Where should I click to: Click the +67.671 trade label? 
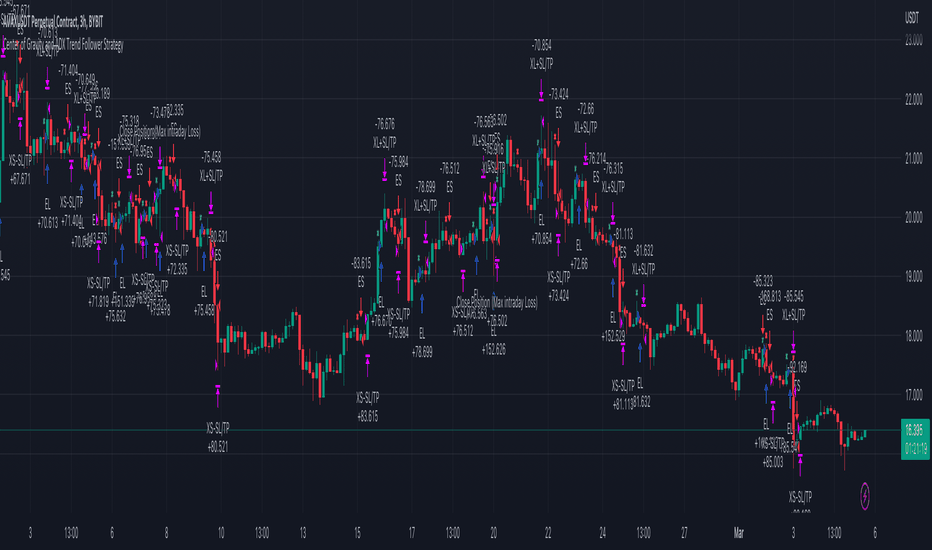20,179
